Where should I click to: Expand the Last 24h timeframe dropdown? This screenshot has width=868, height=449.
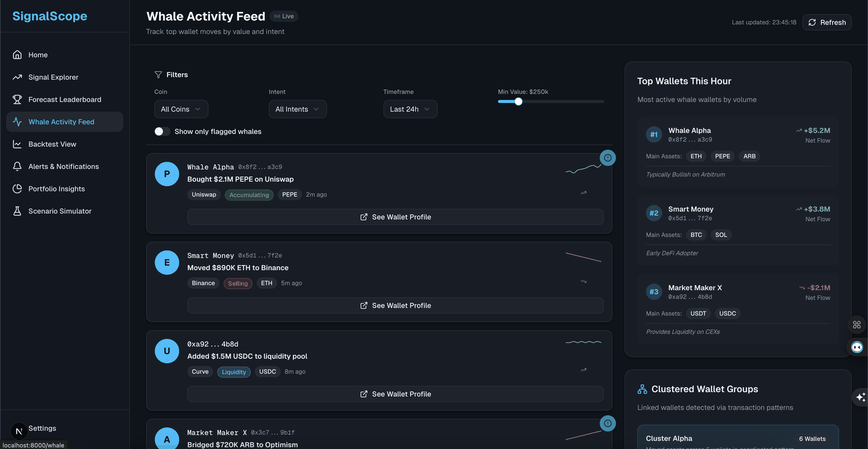pos(410,109)
